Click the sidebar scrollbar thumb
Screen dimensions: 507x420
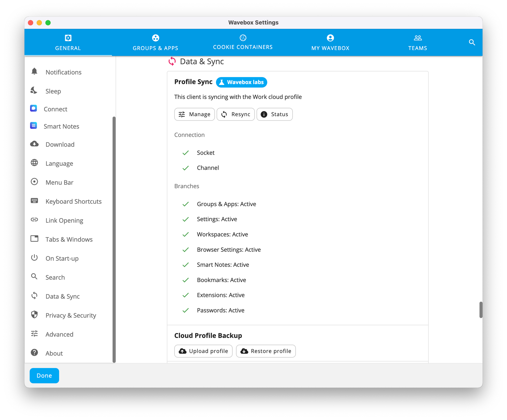[x=114, y=239]
